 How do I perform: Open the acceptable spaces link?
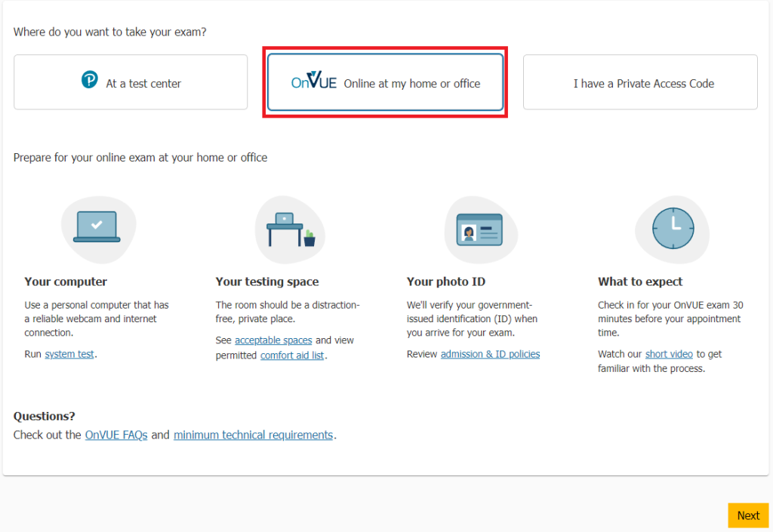tap(273, 340)
